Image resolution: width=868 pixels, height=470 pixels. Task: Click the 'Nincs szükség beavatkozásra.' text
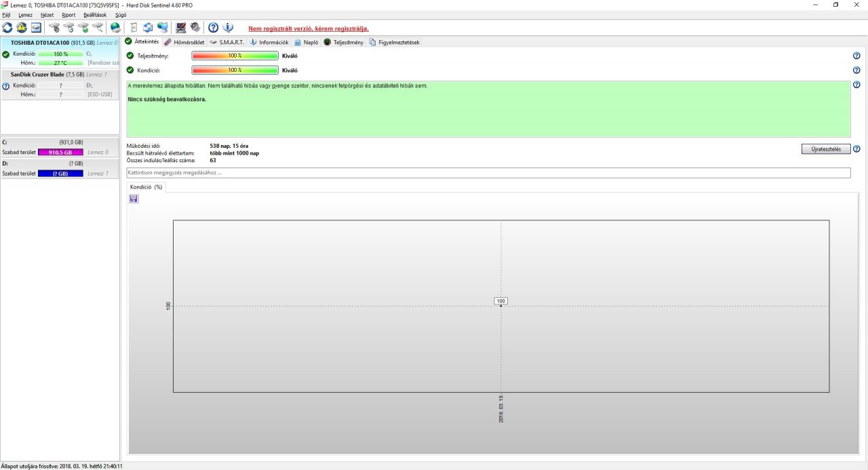click(167, 99)
